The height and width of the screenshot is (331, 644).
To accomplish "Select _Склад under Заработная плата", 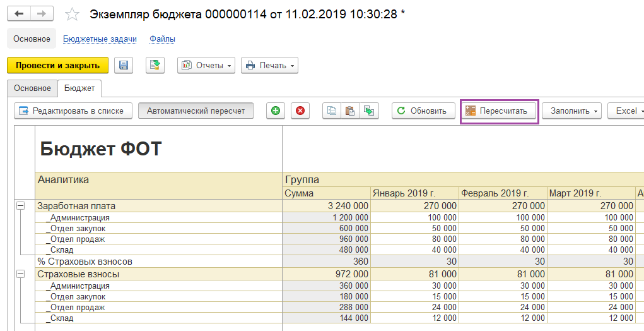I will [x=159, y=250].
